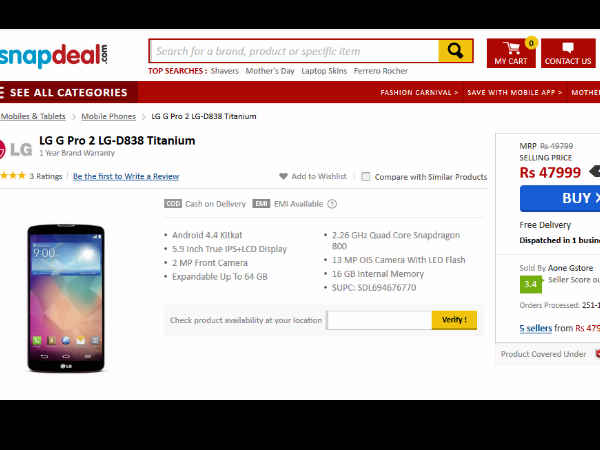The height and width of the screenshot is (450, 600).
Task: Click the Snapdeal logo
Action: pos(54,55)
